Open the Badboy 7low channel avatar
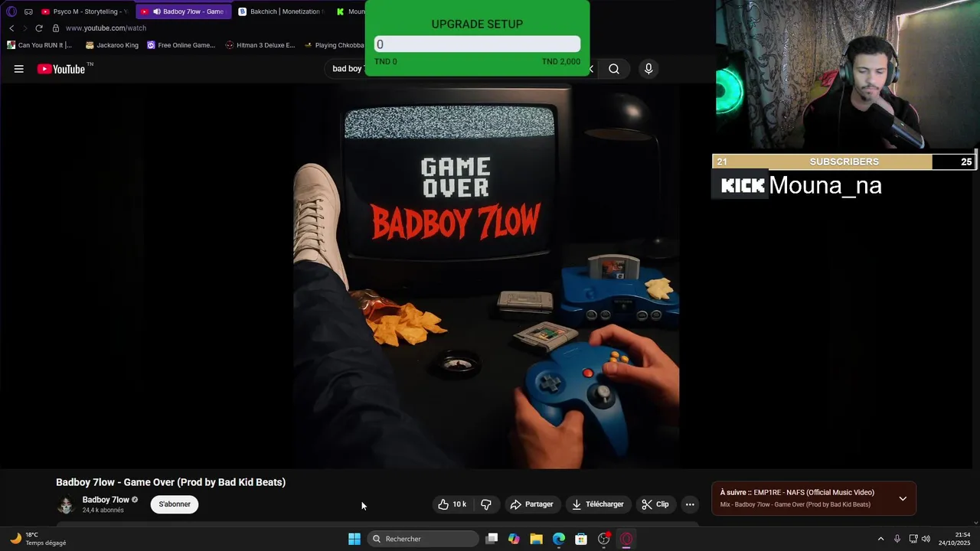 [66, 505]
